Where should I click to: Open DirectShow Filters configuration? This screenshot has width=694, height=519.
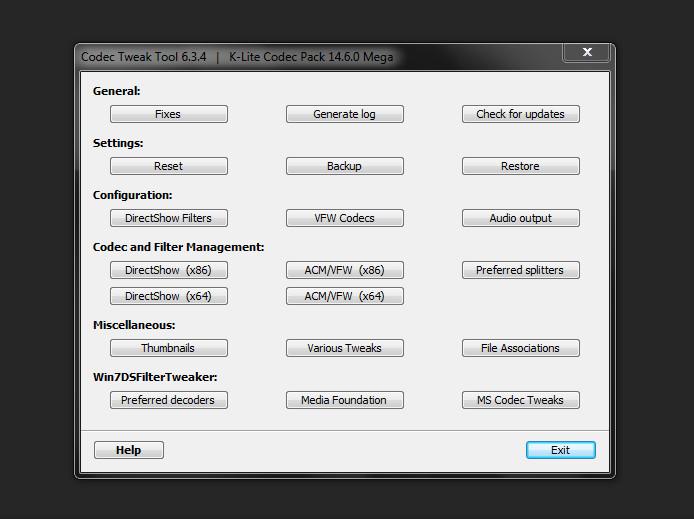[x=168, y=218]
